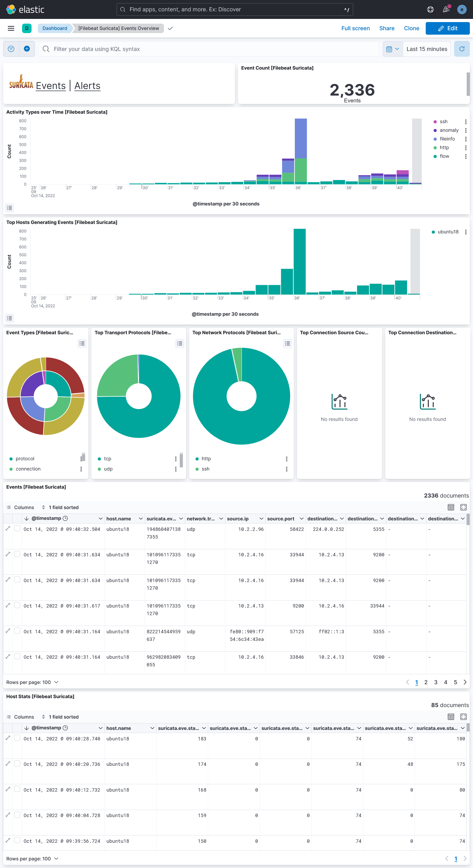The image size is (473, 868).
Task: Open legend options for tcp protocol
Action: click(176, 459)
